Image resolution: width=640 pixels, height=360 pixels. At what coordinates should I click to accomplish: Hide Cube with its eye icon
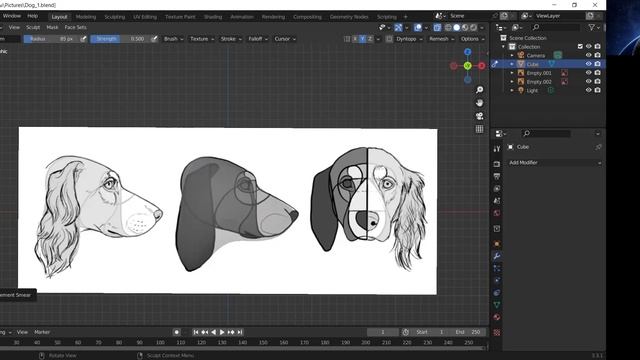click(x=589, y=64)
